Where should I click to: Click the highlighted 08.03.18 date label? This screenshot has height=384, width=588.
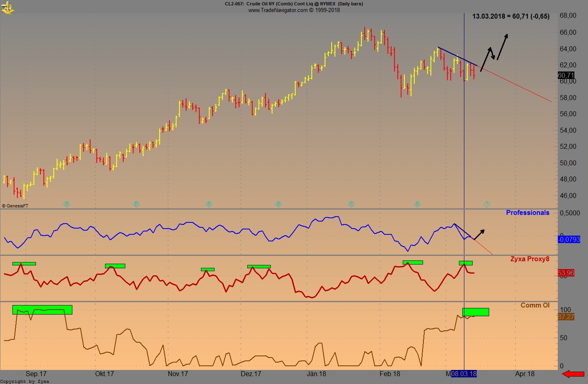tap(465, 373)
